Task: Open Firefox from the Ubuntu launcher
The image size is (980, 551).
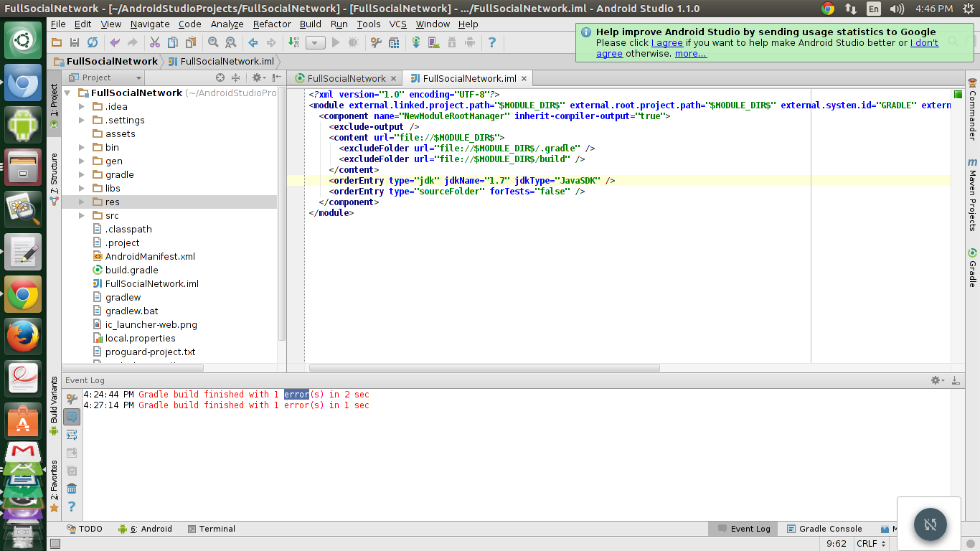Action: coord(23,336)
